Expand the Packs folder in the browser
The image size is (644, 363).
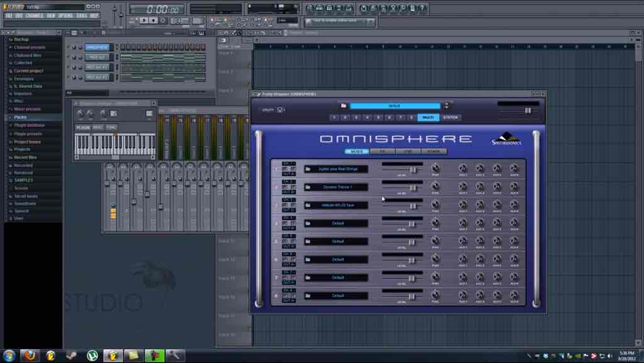coord(20,117)
